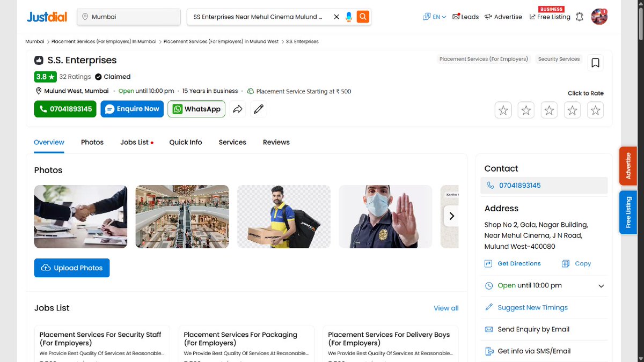
Task: Open the vertical Advertise side tab
Action: (628, 166)
